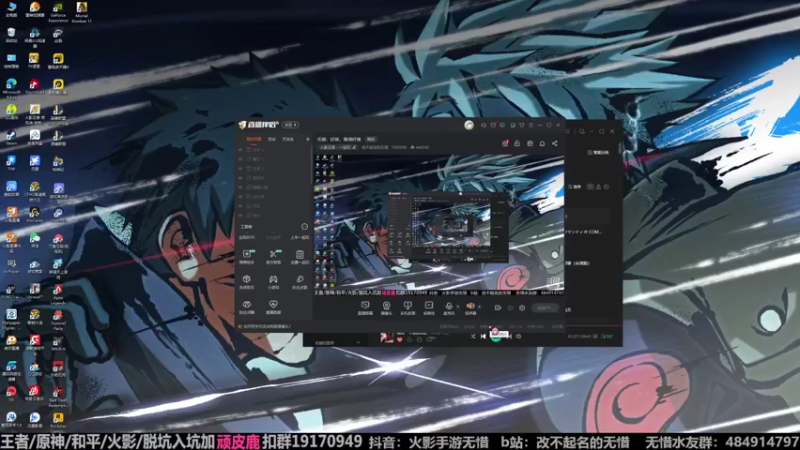The height and width of the screenshot is (450, 800).
Task: Click the play-box source icon left of the microphone
Action: 429,306
